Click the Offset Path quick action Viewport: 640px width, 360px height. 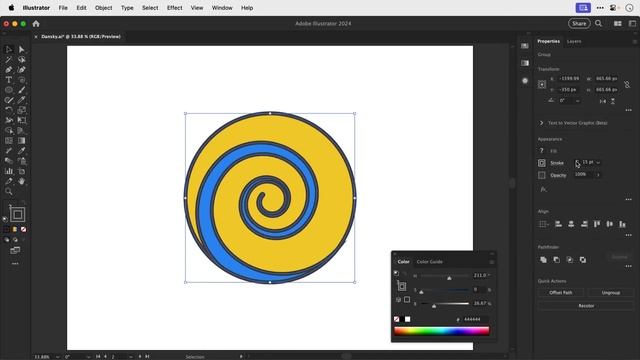coord(561,293)
